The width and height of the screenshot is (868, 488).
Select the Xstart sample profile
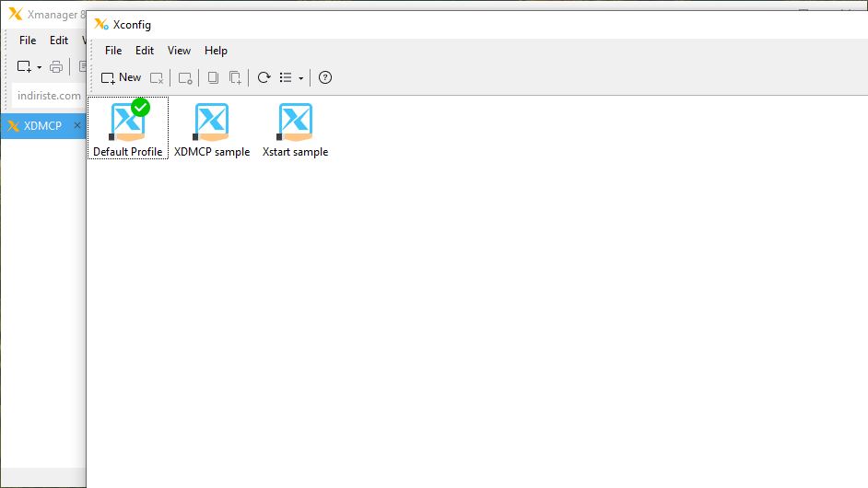295,129
